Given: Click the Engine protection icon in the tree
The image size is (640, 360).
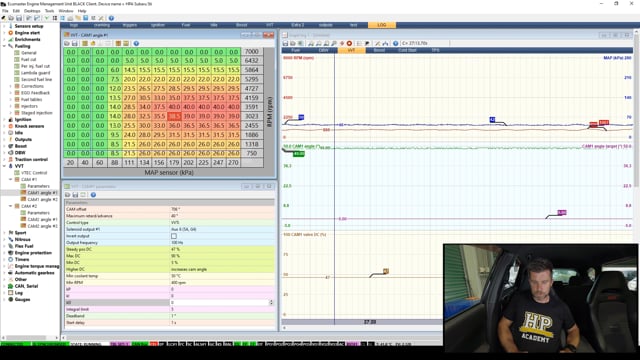Looking at the screenshot, I should click(x=11, y=253).
